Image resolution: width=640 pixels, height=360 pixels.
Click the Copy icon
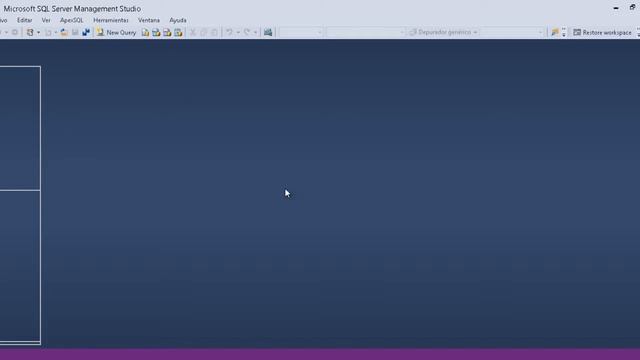[x=203, y=32]
